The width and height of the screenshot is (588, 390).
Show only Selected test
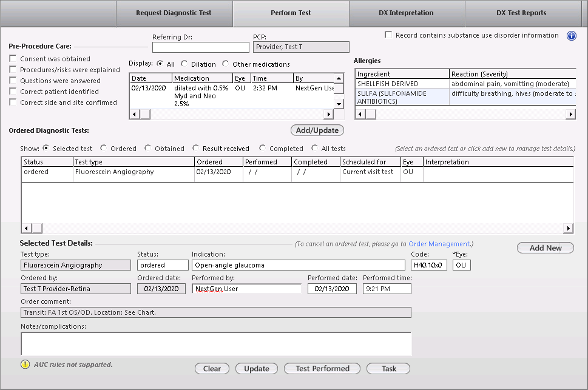(46, 148)
